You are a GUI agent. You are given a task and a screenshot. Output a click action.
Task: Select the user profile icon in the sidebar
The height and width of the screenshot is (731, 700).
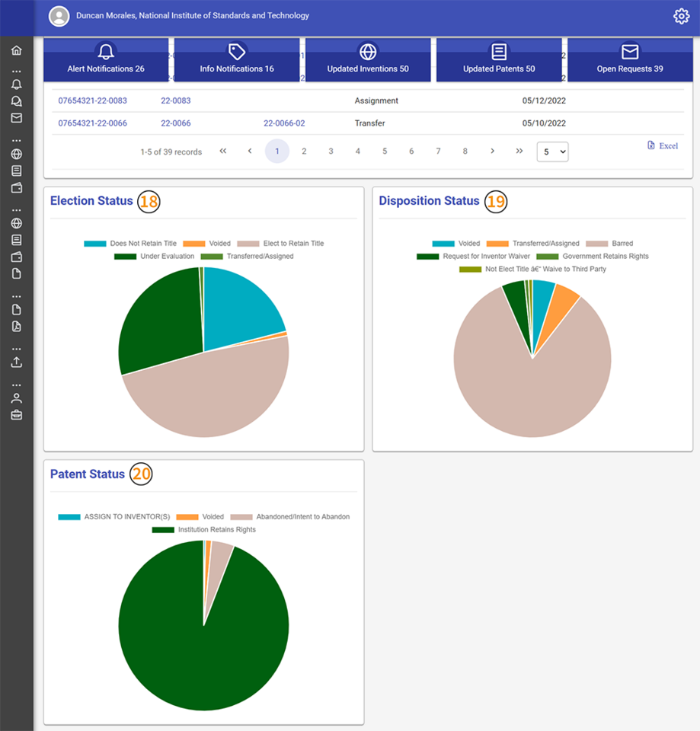tap(15, 397)
